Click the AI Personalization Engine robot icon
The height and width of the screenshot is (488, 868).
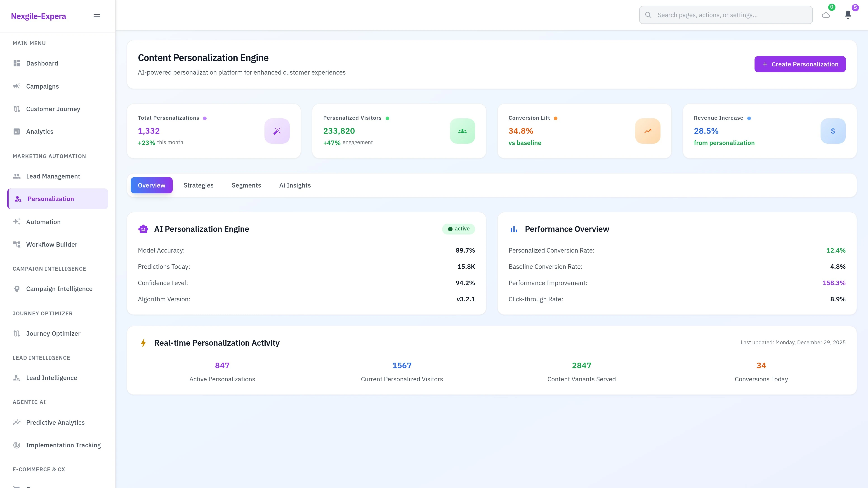(x=143, y=229)
